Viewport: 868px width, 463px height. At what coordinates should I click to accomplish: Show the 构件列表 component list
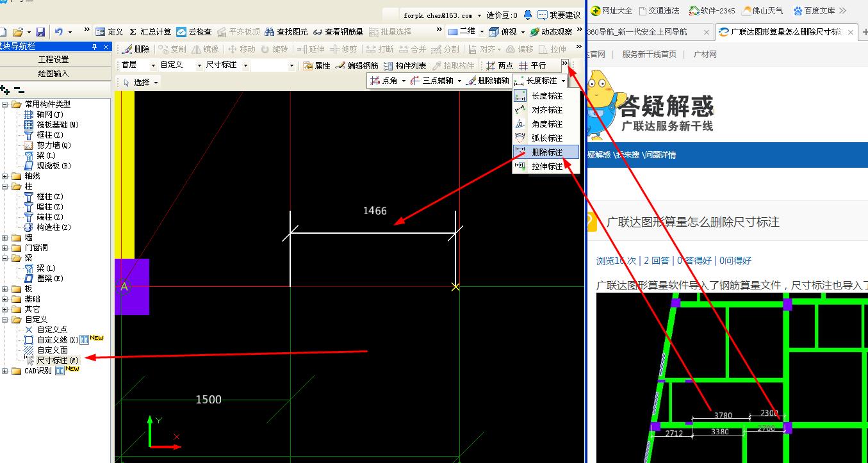coord(405,65)
